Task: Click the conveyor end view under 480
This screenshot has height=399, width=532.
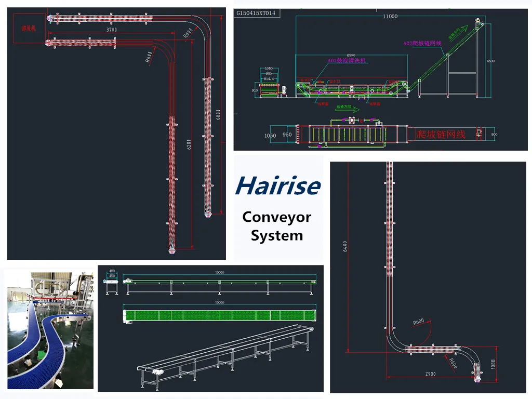Action: pyautogui.click(x=112, y=284)
